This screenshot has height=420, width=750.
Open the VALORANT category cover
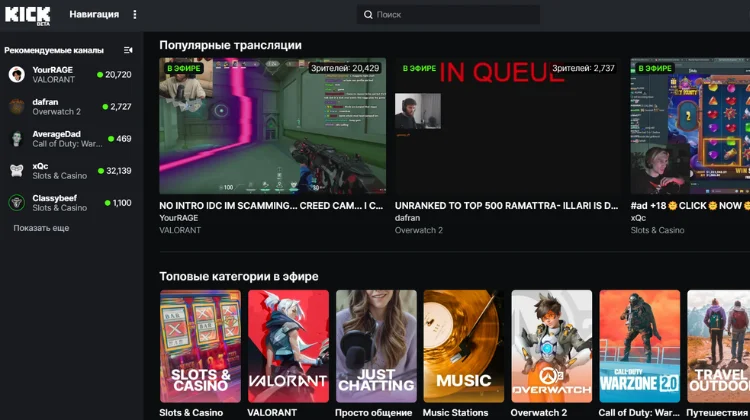pos(288,346)
